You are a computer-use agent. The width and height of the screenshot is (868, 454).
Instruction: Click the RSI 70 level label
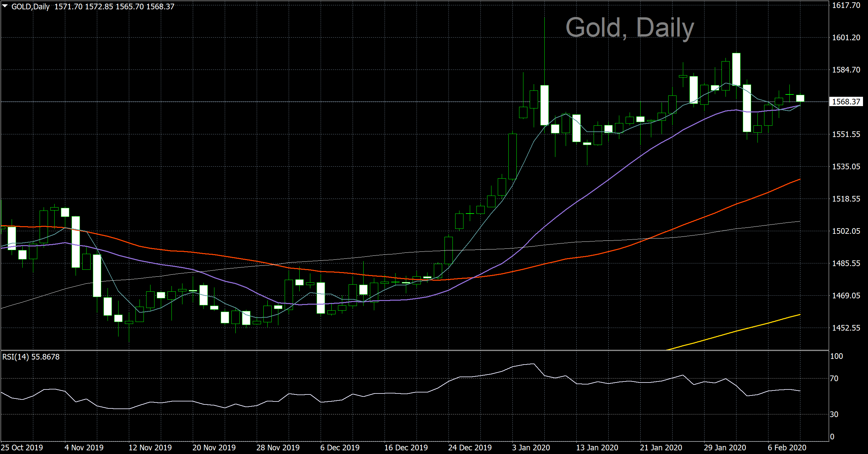click(x=834, y=378)
